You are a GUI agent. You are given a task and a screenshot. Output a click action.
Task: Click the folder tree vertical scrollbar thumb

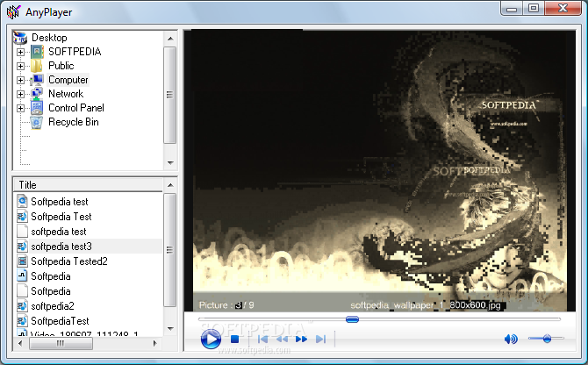tap(170, 95)
